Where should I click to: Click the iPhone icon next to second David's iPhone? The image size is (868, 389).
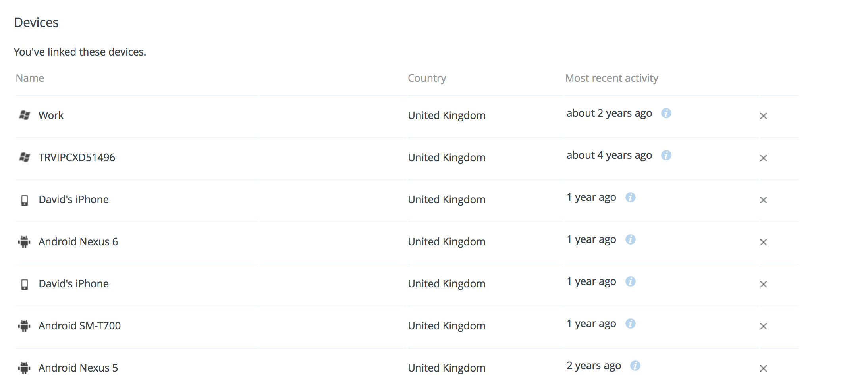24,284
